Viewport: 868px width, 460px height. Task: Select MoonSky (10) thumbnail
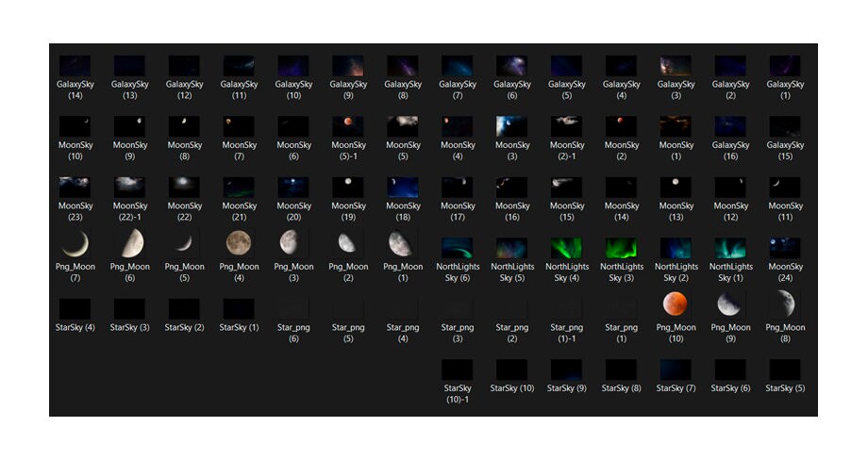point(75,126)
